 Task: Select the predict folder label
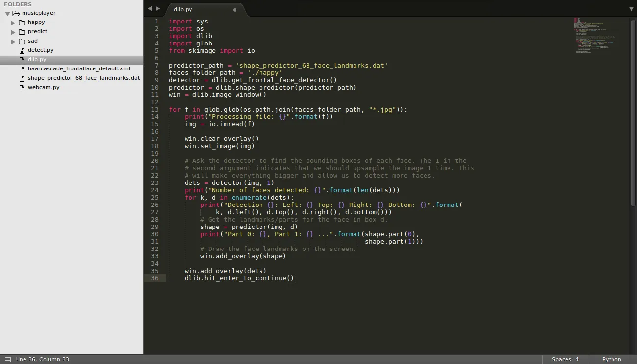pyautogui.click(x=38, y=32)
